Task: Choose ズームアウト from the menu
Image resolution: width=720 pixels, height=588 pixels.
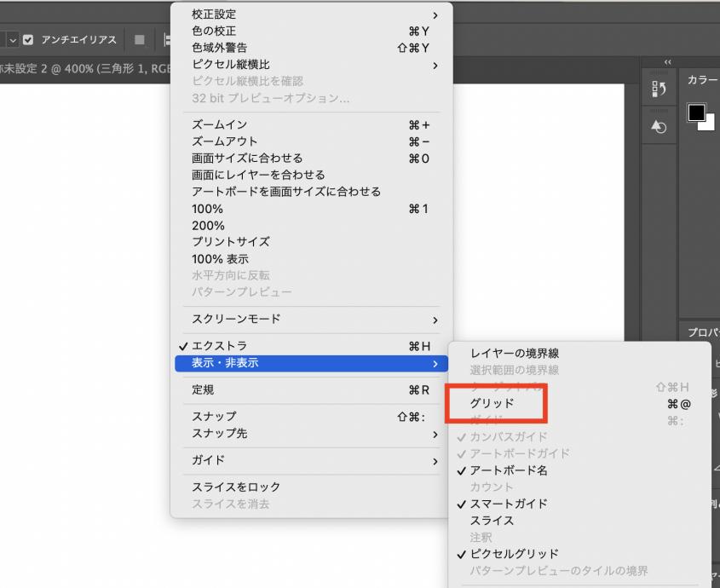Action: (311, 141)
